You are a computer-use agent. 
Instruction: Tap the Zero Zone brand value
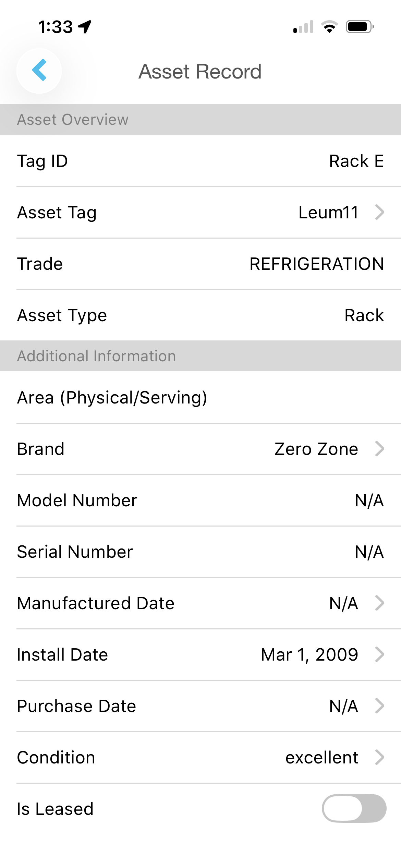coord(316,449)
